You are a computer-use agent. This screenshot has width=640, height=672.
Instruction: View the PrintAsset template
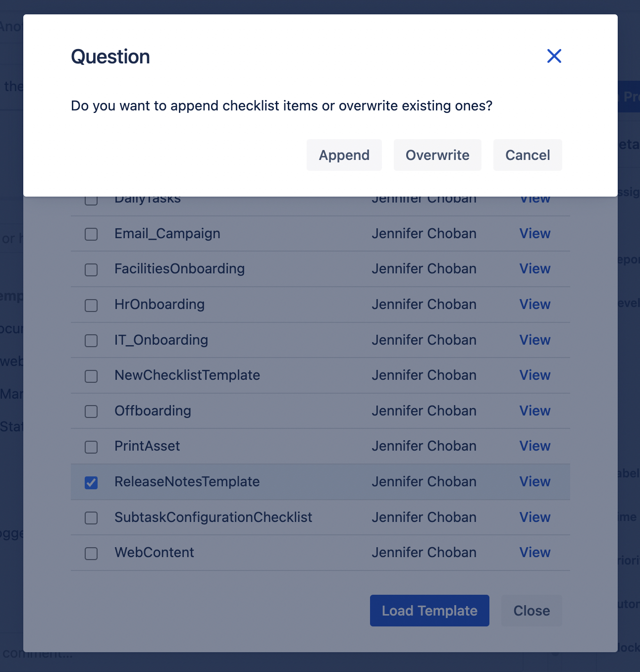pos(534,446)
